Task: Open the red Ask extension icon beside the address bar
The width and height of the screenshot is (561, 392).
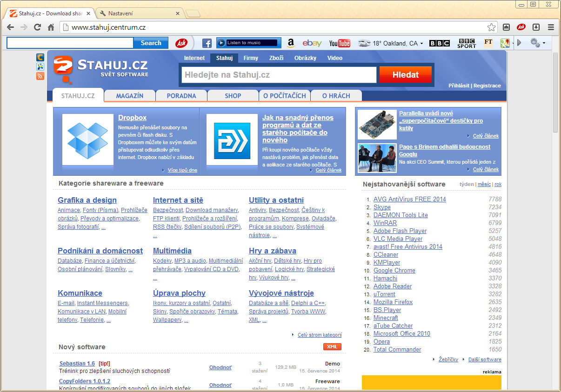Action: coord(521,27)
